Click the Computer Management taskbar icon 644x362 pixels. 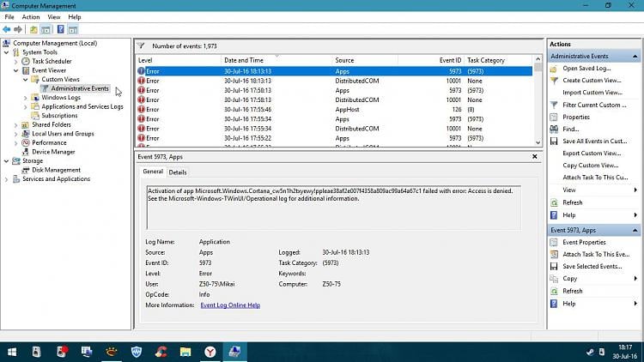[235, 352]
